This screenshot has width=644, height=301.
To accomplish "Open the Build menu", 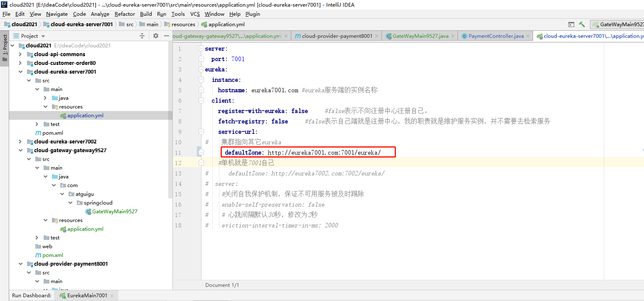I will click(x=146, y=14).
